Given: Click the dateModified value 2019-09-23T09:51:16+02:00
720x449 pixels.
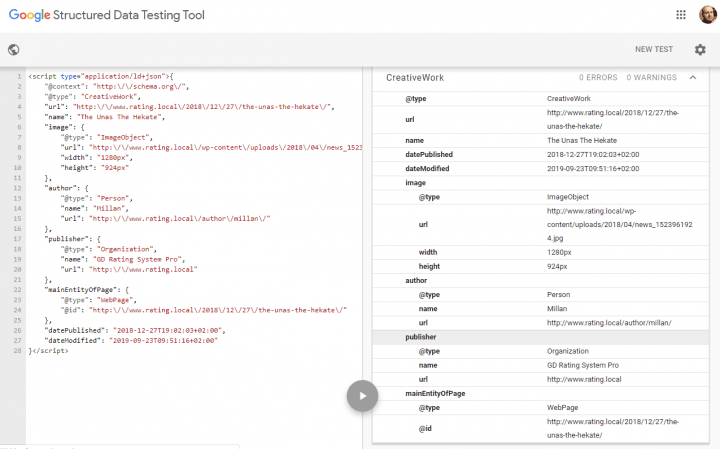Looking at the screenshot, I should tap(593, 169).
